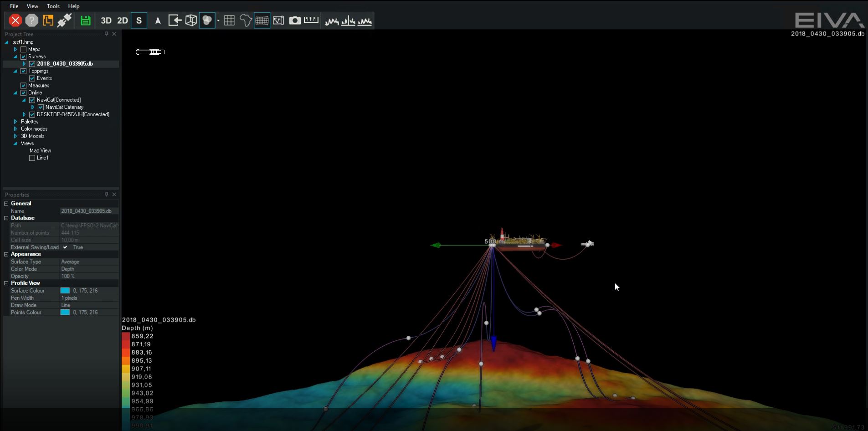Select the ruler measure tool
Image resolution: width=868 pixels, height=431 pixels.
click(311, 21)
